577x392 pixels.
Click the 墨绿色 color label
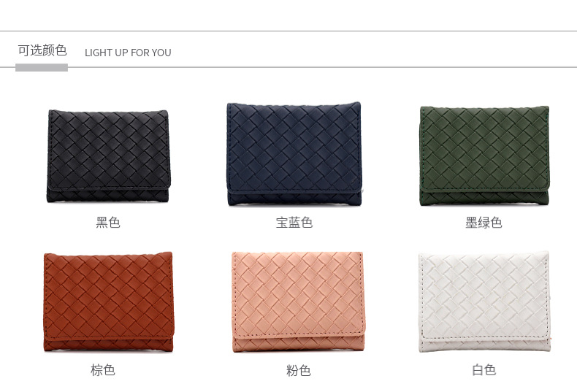point(484,223)
